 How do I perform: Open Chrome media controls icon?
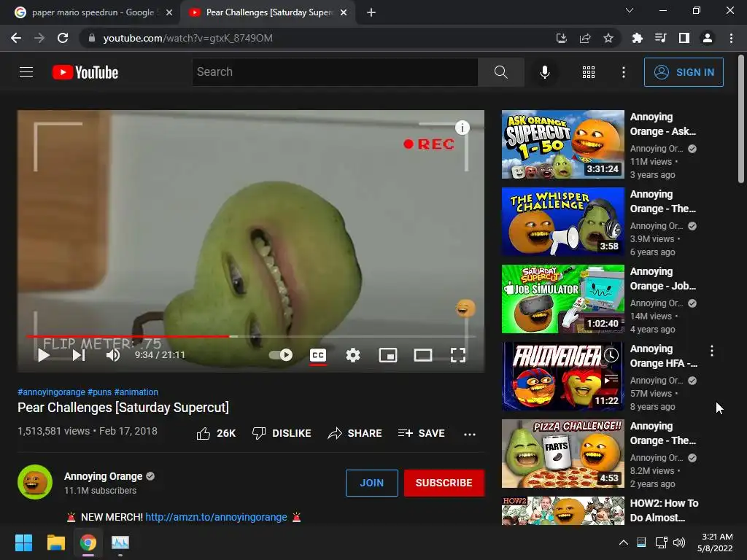point(660,38)
